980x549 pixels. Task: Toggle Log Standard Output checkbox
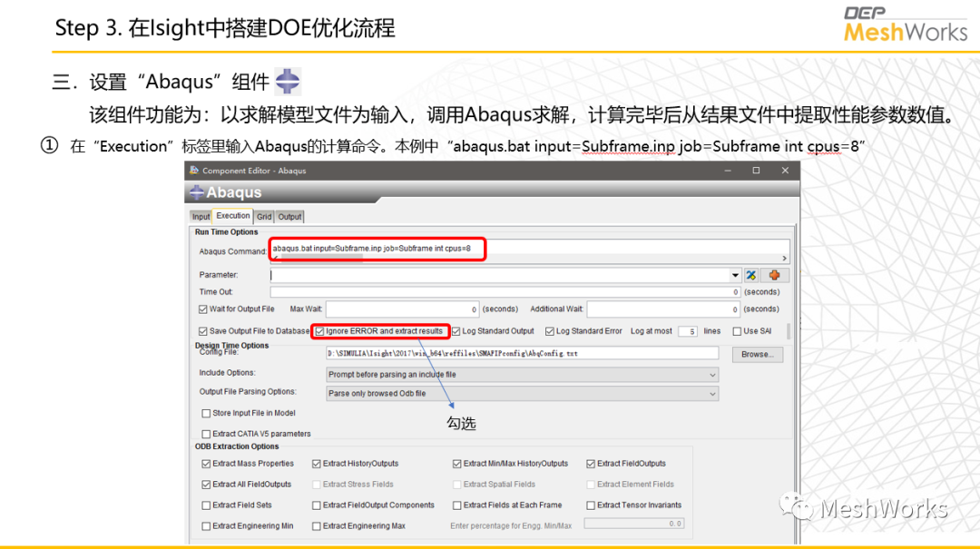tap(456, 331)
